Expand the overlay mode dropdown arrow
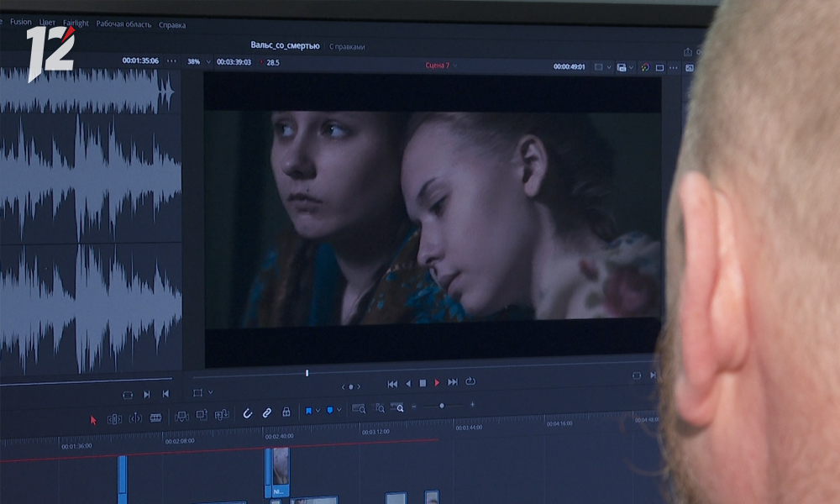 (x=211, y=392)
